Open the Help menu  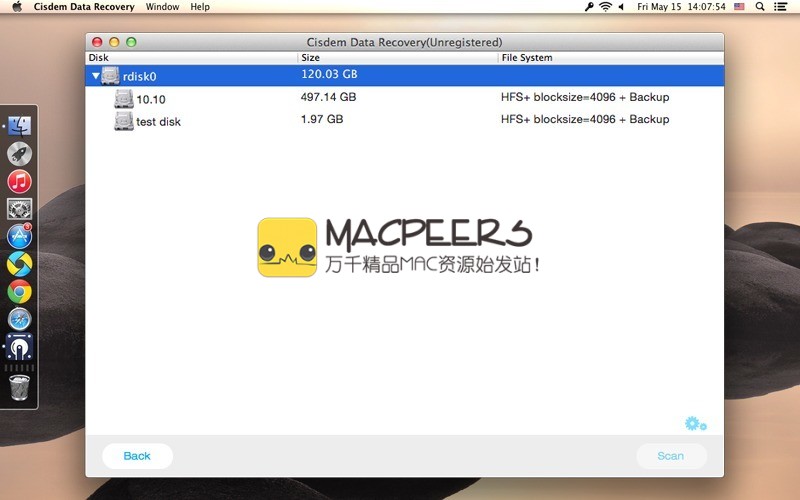coord(200,7)
